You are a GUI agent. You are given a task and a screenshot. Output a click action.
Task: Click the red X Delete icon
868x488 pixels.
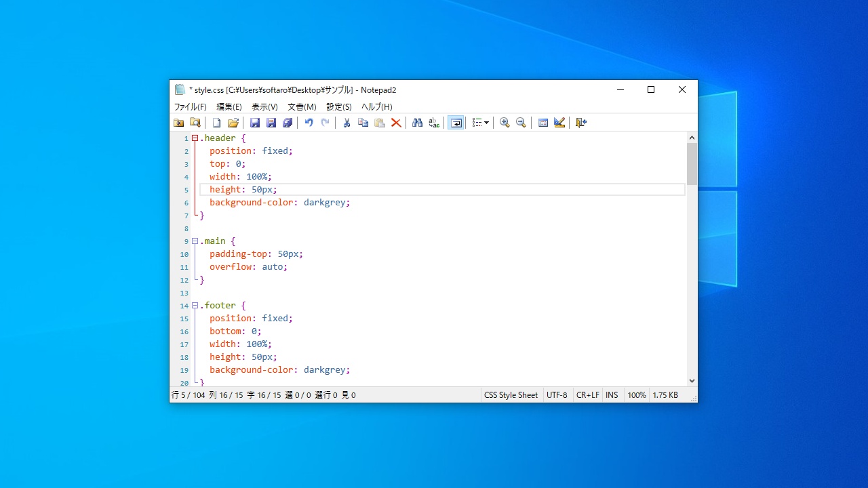coord(396,123)
